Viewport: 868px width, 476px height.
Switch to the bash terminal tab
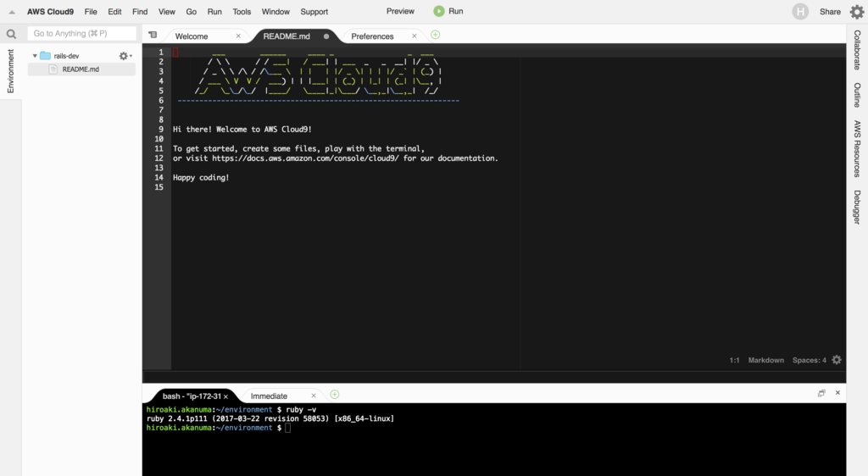(192, 396)
